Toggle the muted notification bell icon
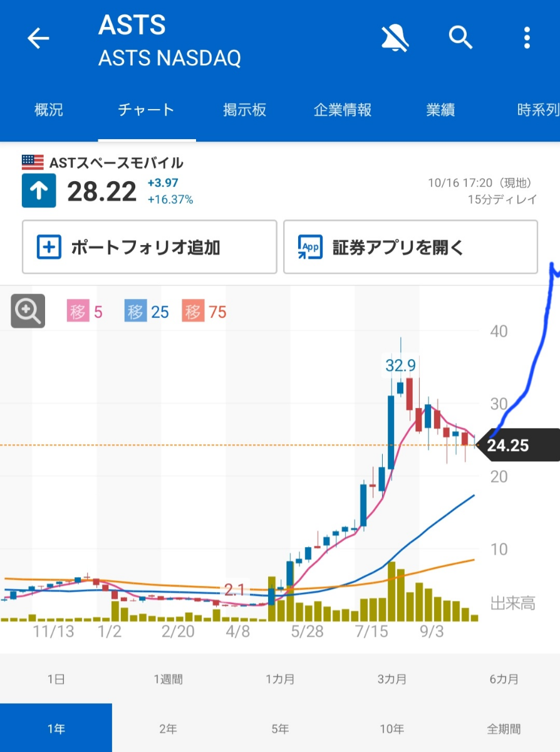The image size is (560, 752). pos(395,39)
